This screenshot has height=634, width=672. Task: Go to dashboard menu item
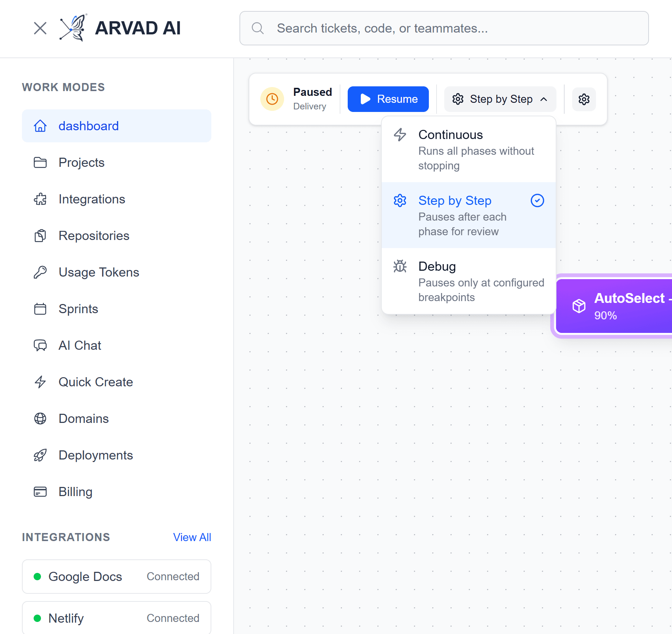tap(117, 126)
